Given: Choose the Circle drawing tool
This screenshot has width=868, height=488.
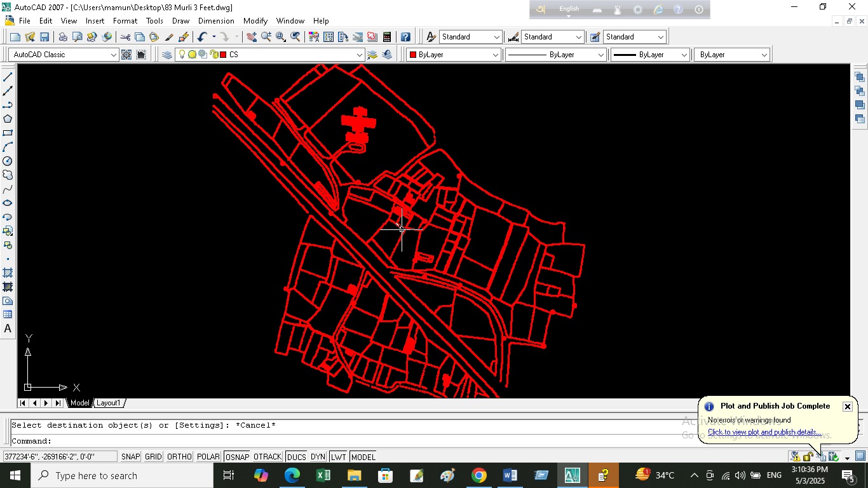Looking at the screenshot, I should pos(8,161).
